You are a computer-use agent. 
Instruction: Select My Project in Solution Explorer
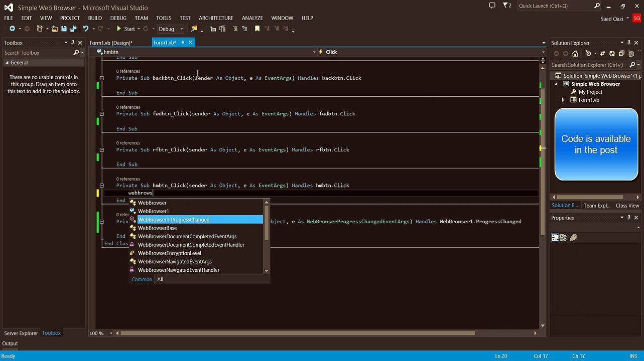click(590, 92)
